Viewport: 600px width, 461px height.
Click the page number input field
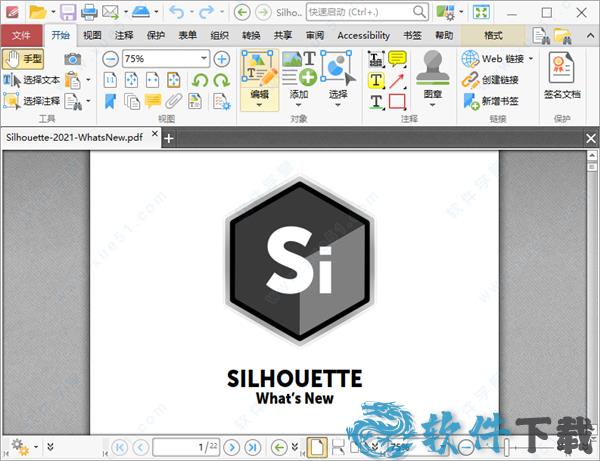coord(186,447)
